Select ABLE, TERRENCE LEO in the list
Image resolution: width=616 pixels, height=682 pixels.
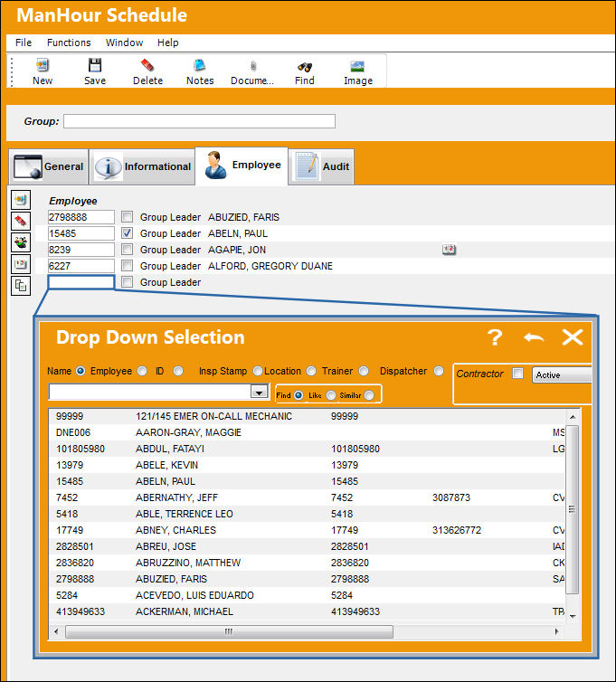[x=308, y=514]
